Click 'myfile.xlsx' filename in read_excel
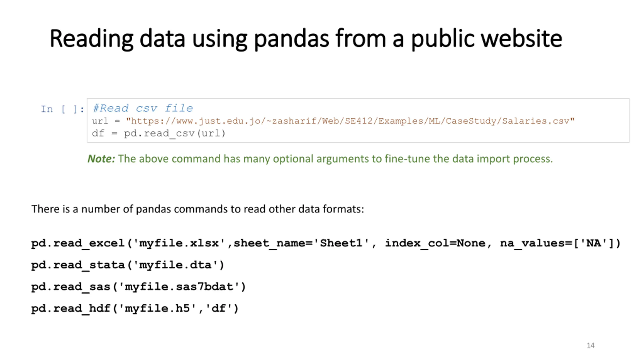The height and width of the screenshot is (362, 644). coord(179,243)
